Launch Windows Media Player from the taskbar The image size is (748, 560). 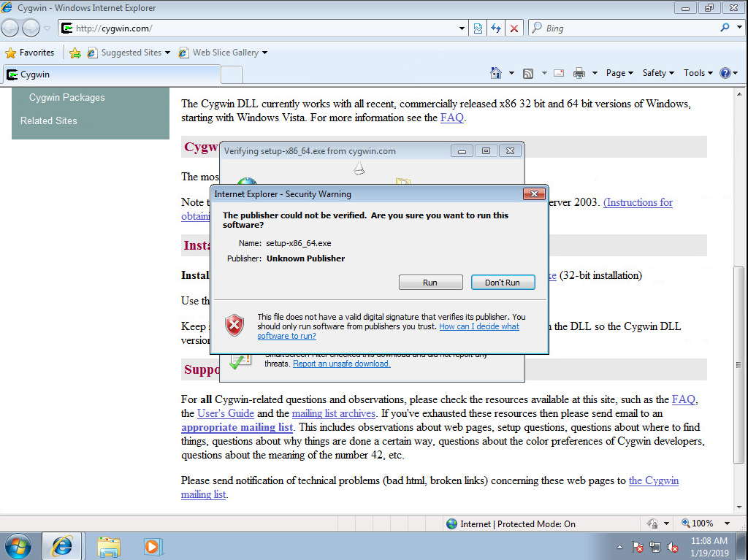click(x=153, y=547)
